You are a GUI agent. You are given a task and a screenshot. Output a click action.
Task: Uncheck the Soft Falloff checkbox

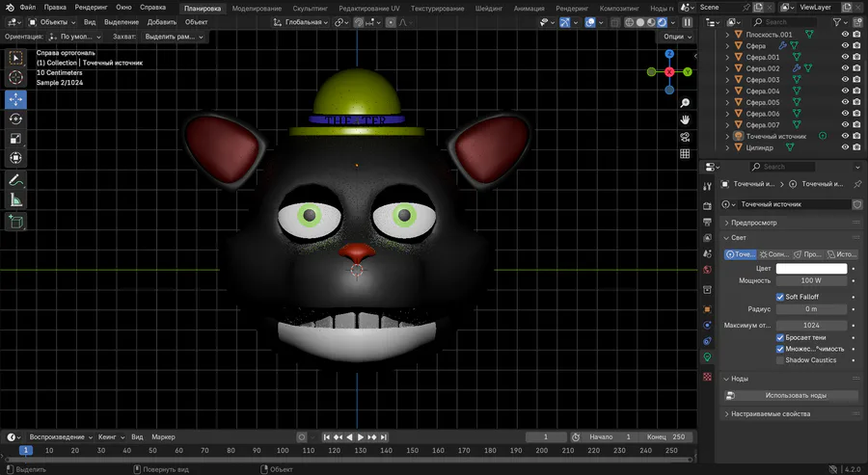(x=780, y=297)
